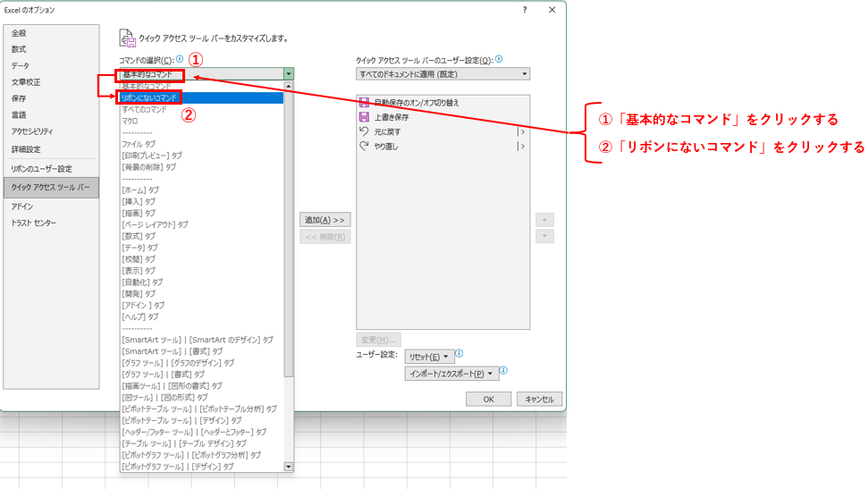
Task: Click info icon next to リセット button
Action: (459, 353)
